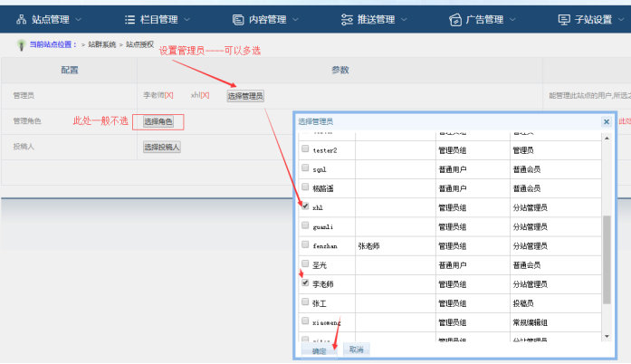Click the 站点管理 sitemap icon
631x364 pixels.
coord(22,18)
